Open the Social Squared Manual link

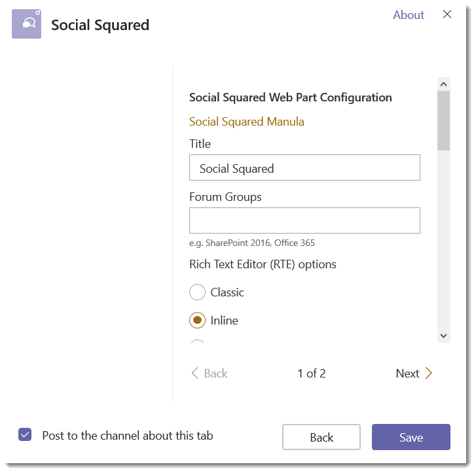pyautogui.click(x=246, y=122)
